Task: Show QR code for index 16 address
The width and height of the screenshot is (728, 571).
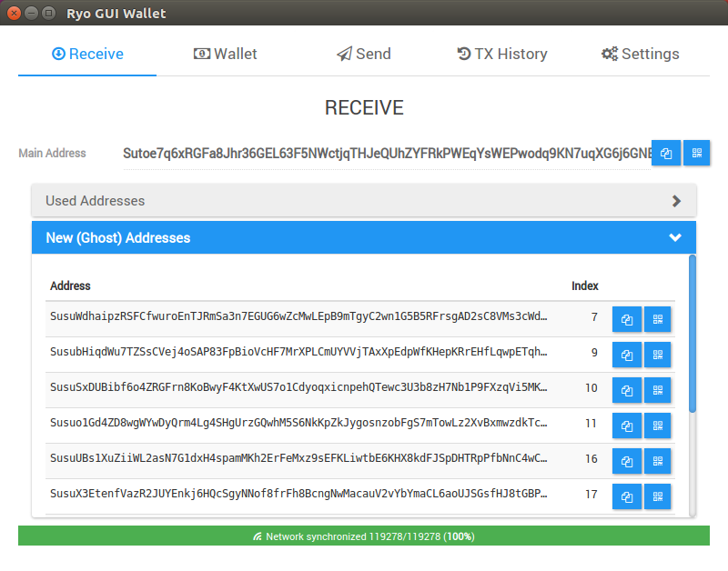Action: (x=657, y=461)
